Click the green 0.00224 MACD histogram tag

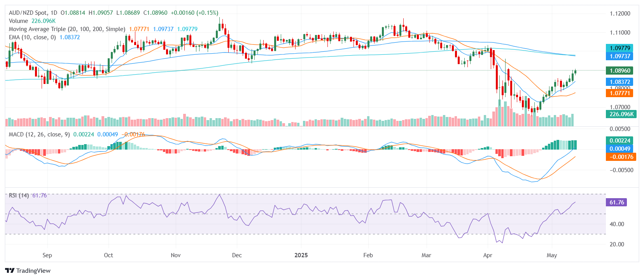coord(620,141)
